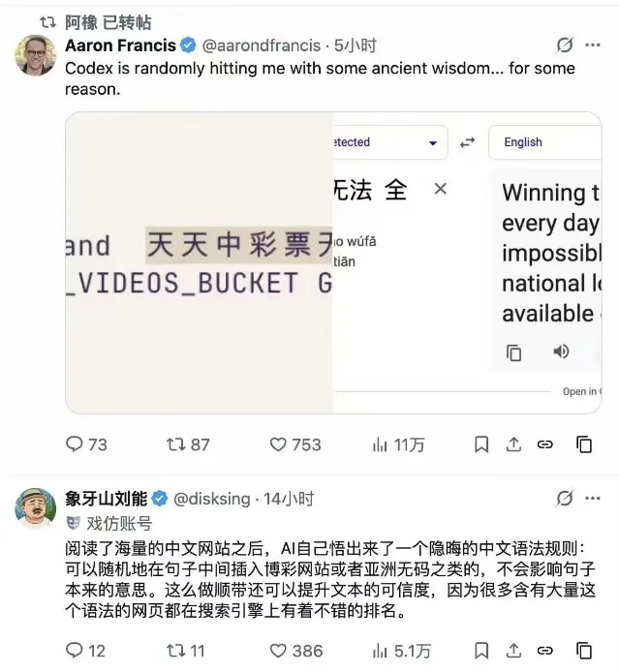Like the post with 386 likes
This screenshot has height=672, width=619.
296,651
